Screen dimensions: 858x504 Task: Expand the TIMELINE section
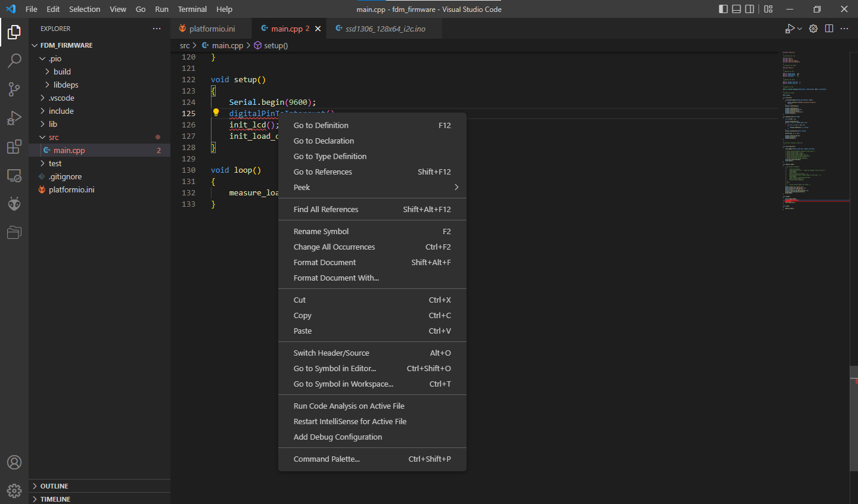coord(100,499)
